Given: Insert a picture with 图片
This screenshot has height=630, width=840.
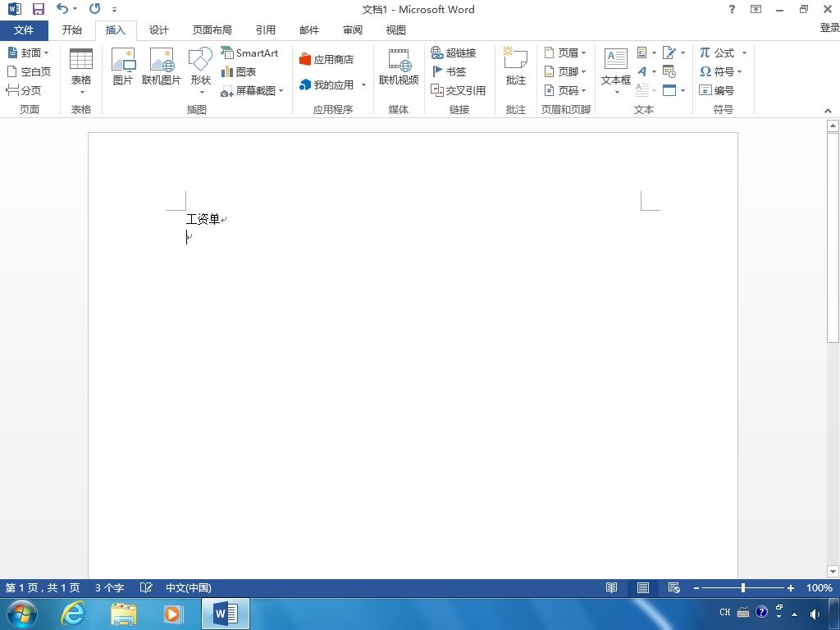Looking at the screenshot, I should pos(123,67).
